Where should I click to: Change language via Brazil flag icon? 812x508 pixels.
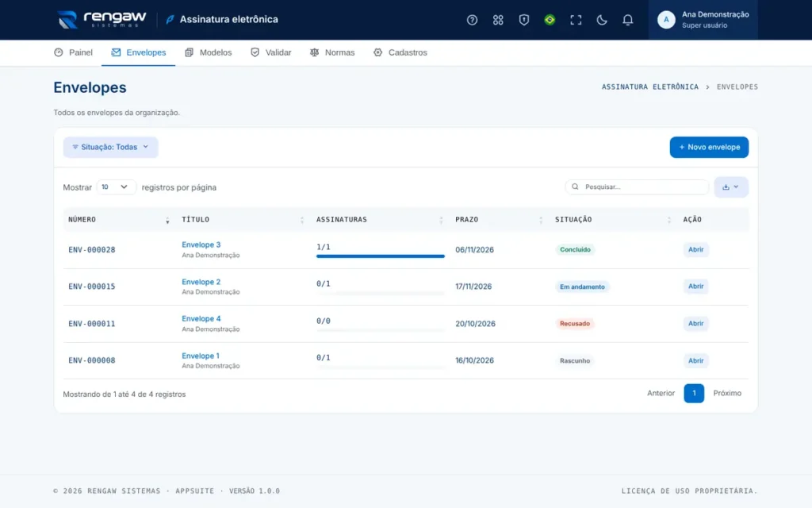pos(550,20)
